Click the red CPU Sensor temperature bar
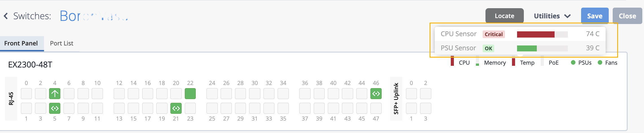Screen dimensions: 644x133 pyautogui.click(x=535, y=34)
